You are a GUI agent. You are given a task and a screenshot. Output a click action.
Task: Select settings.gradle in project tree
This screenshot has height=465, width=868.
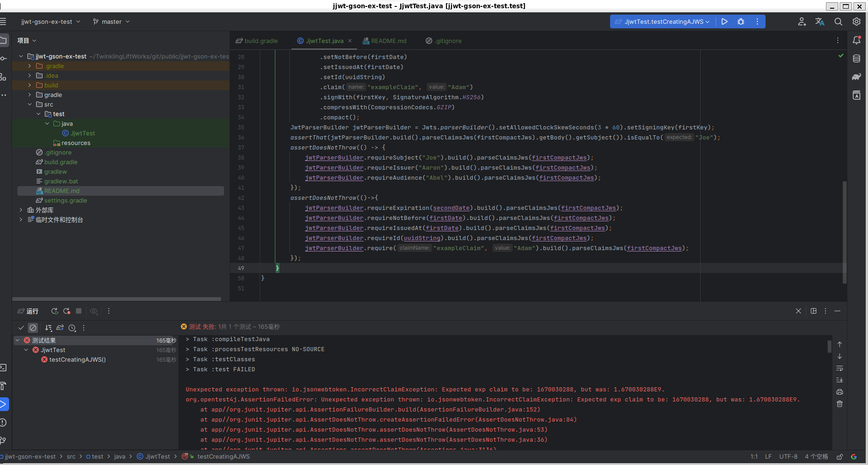click(x=61, y=200)
